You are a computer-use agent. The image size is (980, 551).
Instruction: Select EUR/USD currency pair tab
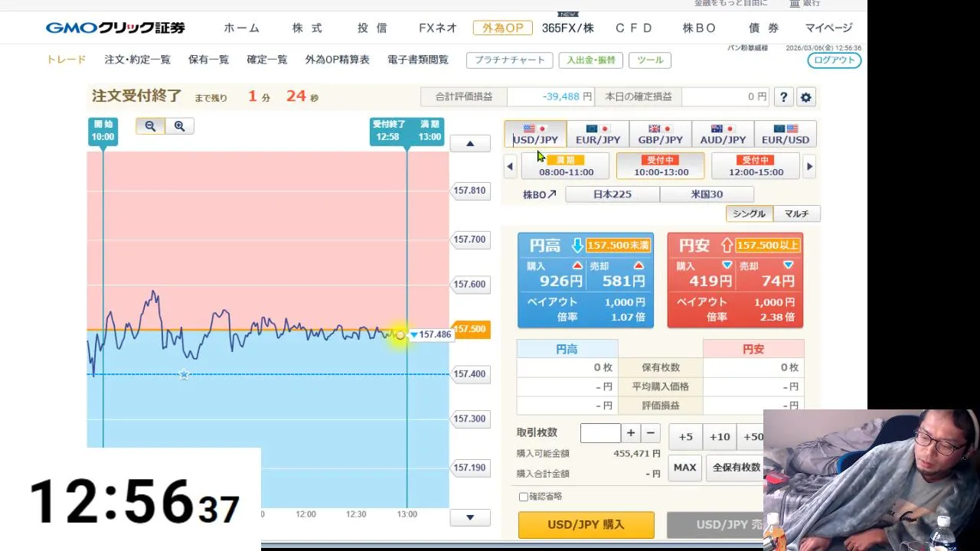tap(786, 134)
